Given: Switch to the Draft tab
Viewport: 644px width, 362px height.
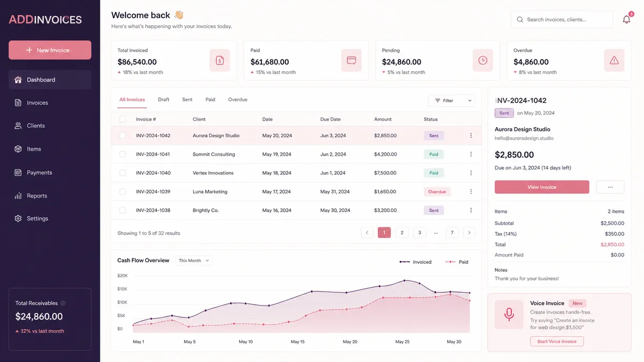Looking at the screenshot, I should pyautogui.click(x=164, y=100).
